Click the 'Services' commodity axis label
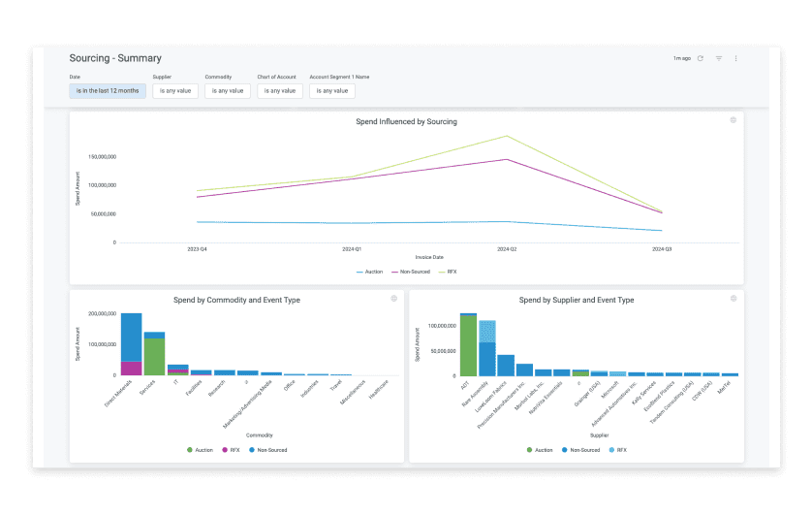812x515 pixels. [x=147, y=387]
